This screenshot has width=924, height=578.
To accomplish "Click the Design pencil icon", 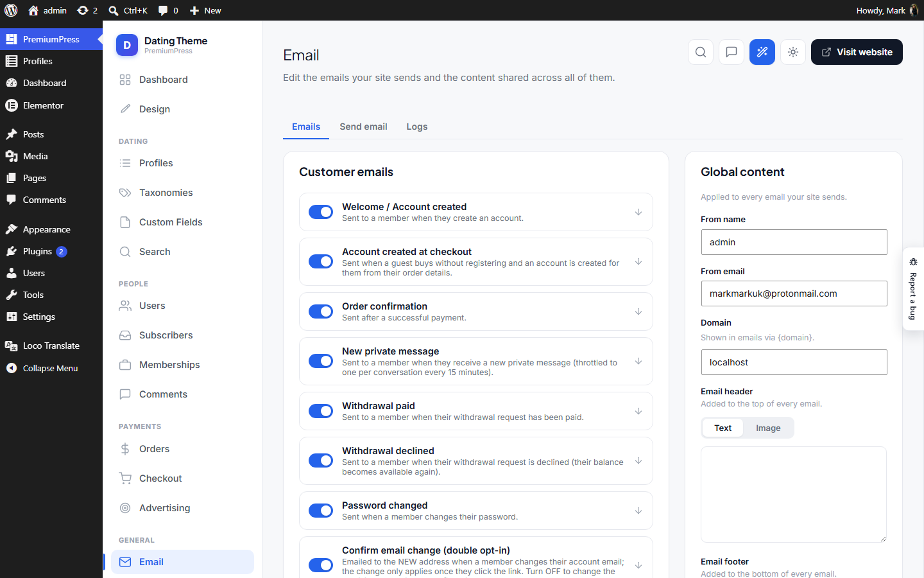I will pos(125,109).
